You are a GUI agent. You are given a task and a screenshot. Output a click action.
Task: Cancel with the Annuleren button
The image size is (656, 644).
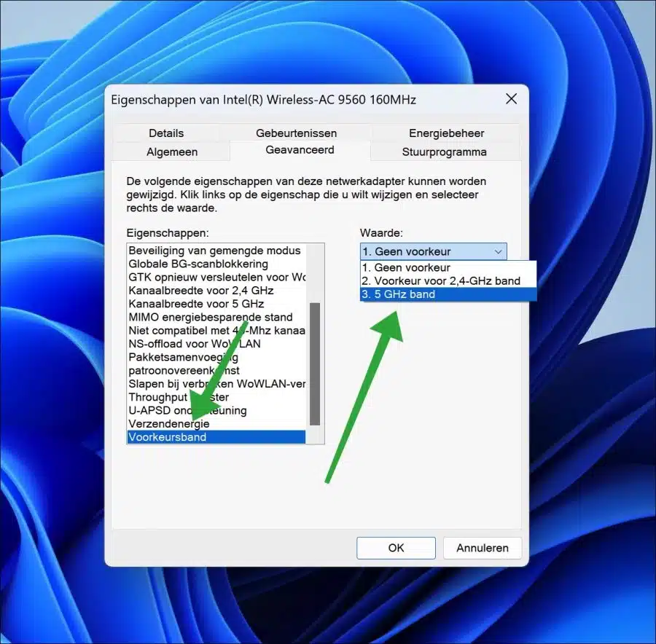(482, 548)
